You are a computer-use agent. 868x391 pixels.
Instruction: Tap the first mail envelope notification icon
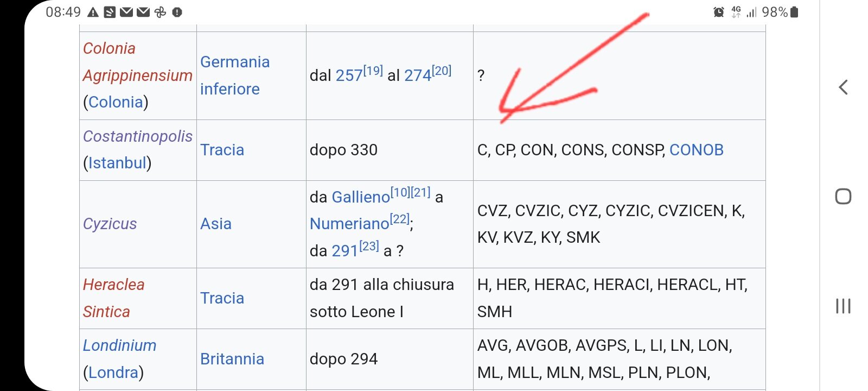pos(126,12)
